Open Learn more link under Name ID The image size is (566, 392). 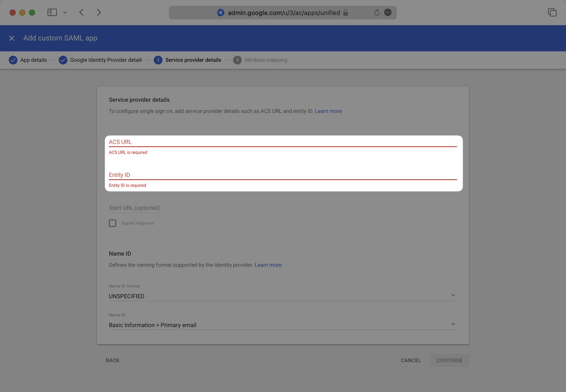(268, 265)
